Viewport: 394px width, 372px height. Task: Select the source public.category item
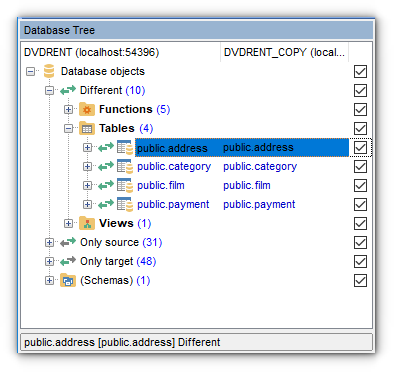(174, 166)
